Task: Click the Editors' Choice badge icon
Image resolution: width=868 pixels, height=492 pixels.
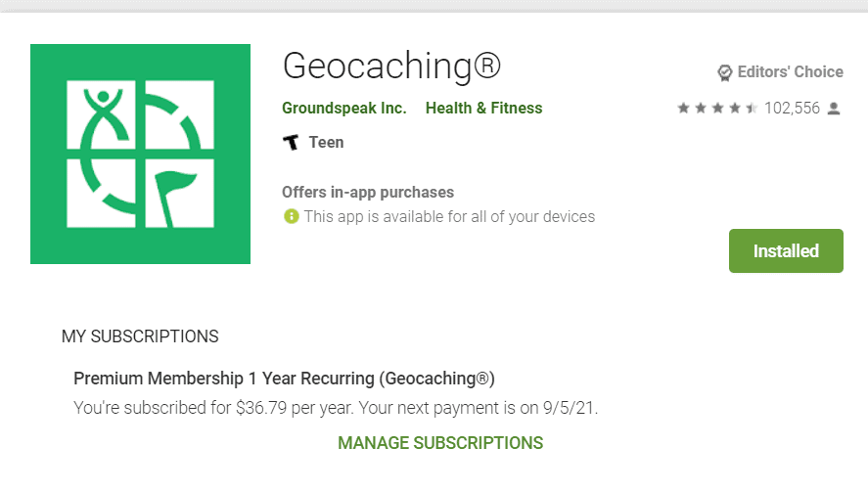Action: click(x=725, y=72)
